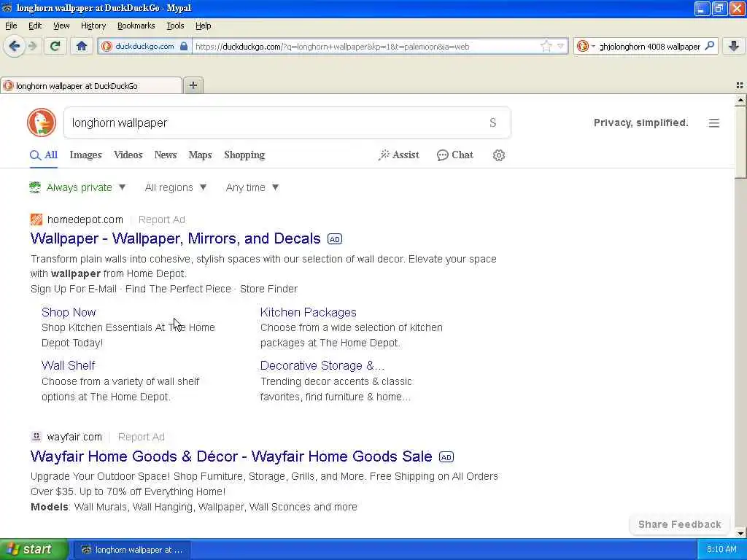The height and width of the screenshot is (560, 747).
Task: Click the taskbar clock showing 8:10 AM
Action: coord(721,550)
